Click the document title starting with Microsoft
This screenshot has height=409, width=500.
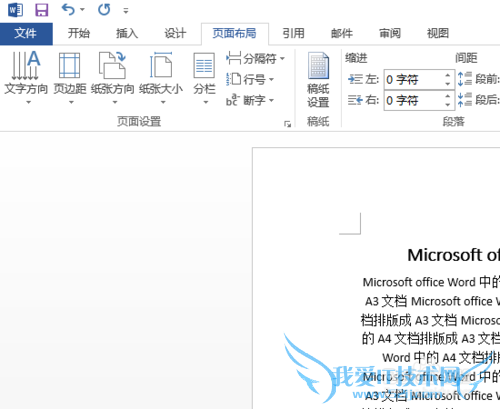(x=454, y=255)
